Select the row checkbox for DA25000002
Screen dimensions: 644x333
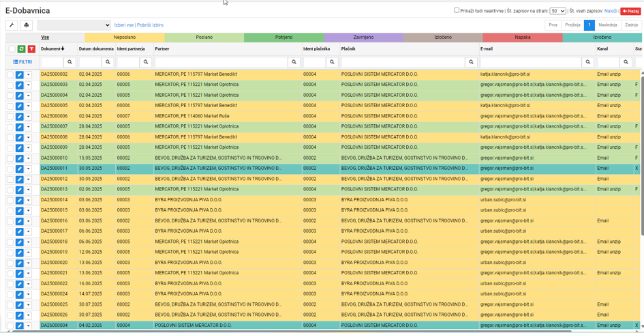10,74
